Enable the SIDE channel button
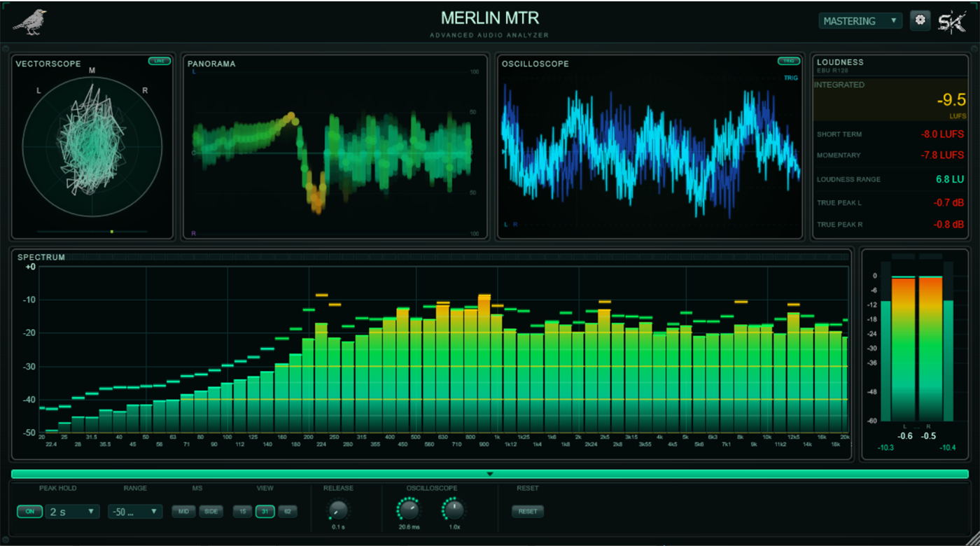980x546 pixels. point(211,512)
